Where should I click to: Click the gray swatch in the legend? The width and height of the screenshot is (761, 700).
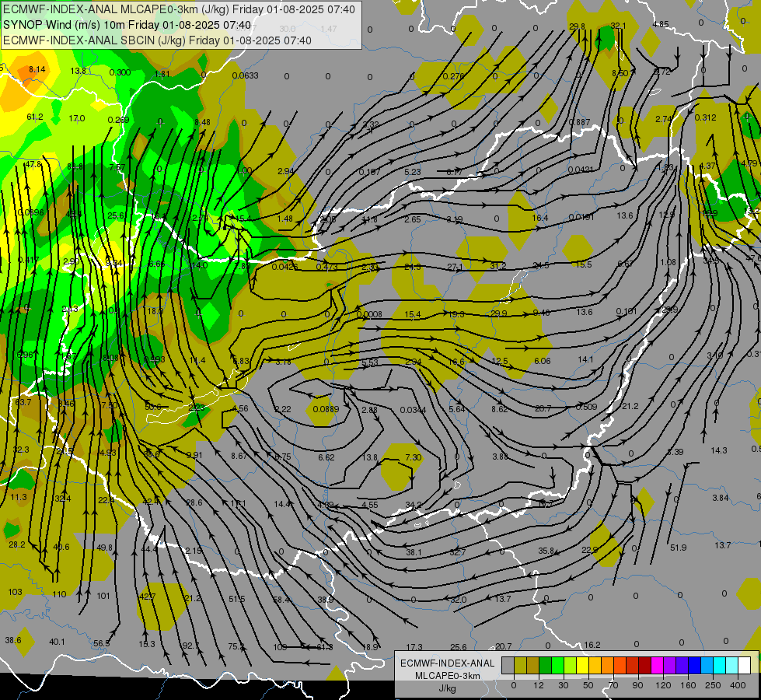[508, 665]
